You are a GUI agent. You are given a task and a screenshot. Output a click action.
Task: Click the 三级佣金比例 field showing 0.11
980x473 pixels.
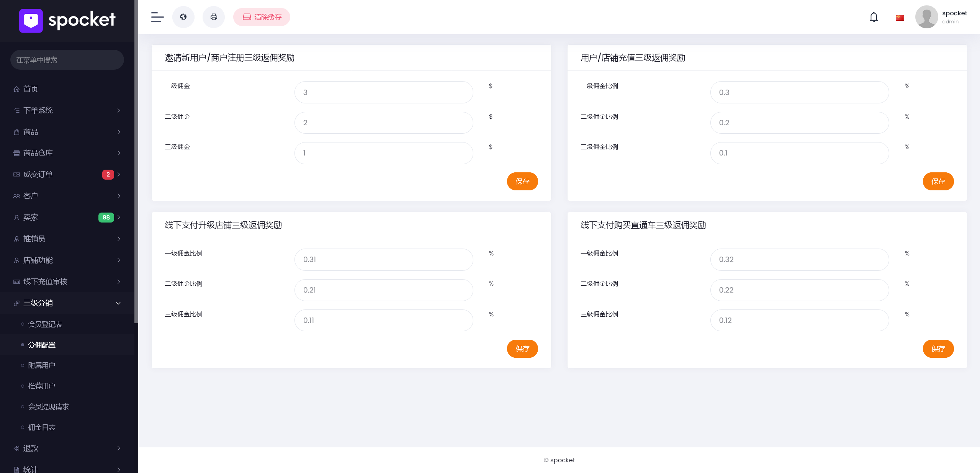383,320
